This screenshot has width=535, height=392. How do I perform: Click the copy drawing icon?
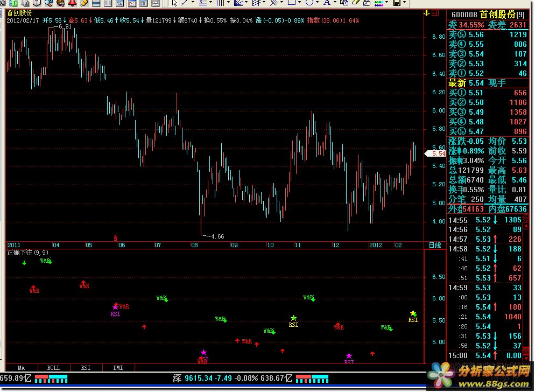[344, 3]
